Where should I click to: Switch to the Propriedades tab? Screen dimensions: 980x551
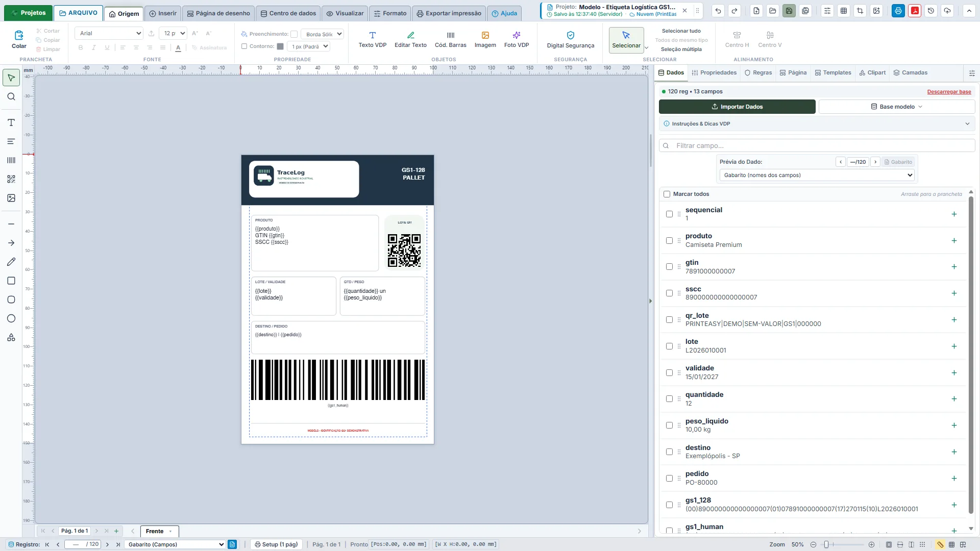[x=714, y=73]
